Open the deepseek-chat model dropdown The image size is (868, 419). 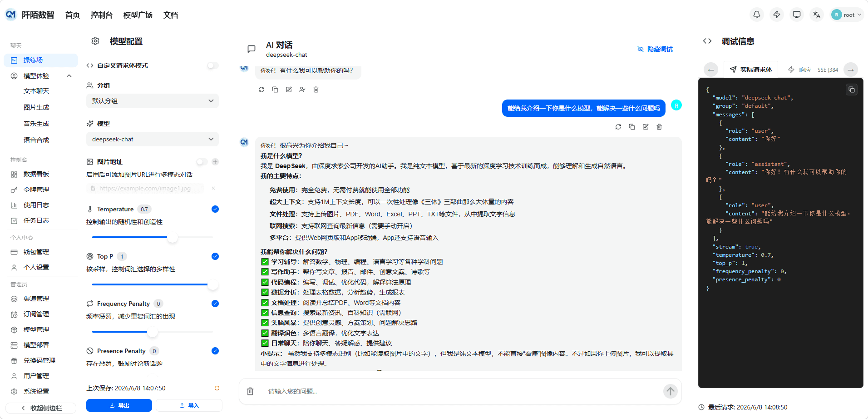(153, 139)
